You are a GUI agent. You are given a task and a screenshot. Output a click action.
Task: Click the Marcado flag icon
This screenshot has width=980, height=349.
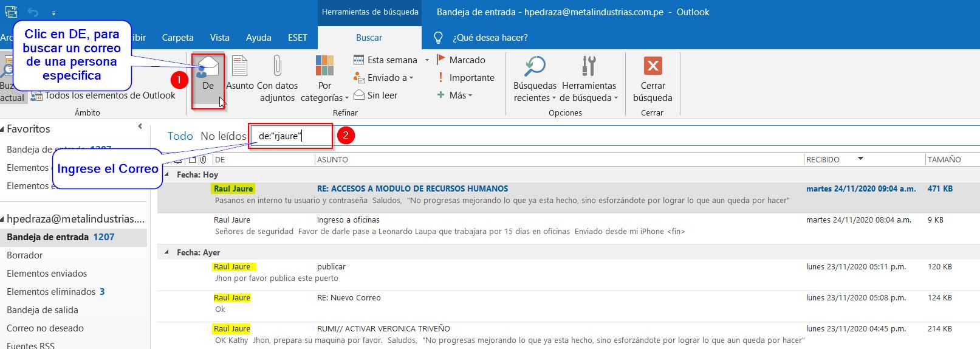pos(442,60)
